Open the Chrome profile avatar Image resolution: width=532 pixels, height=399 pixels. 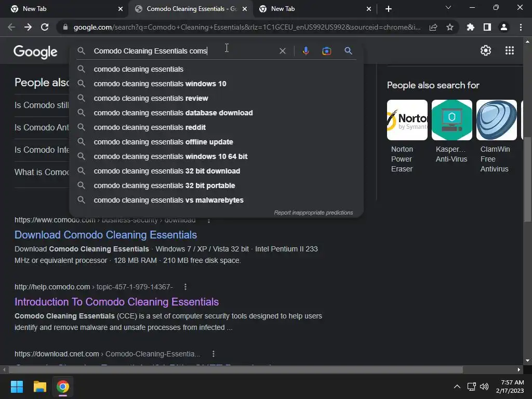[x=504, y=27]
